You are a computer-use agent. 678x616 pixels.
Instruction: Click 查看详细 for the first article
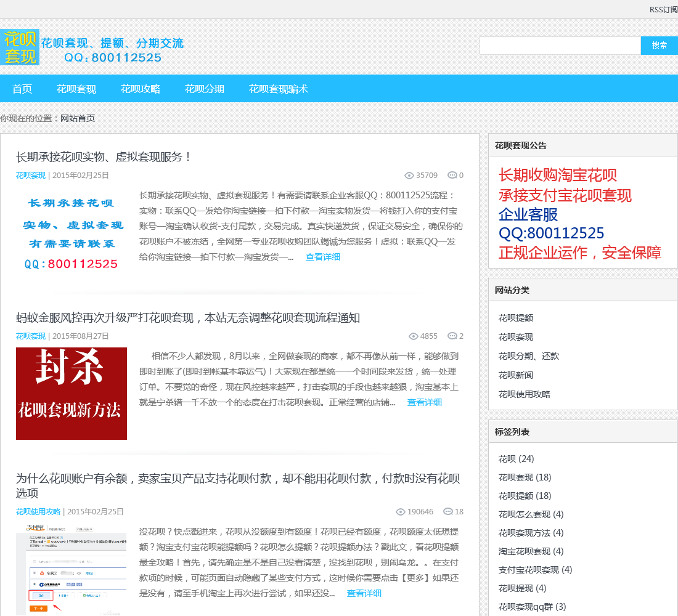coord(322,257)
